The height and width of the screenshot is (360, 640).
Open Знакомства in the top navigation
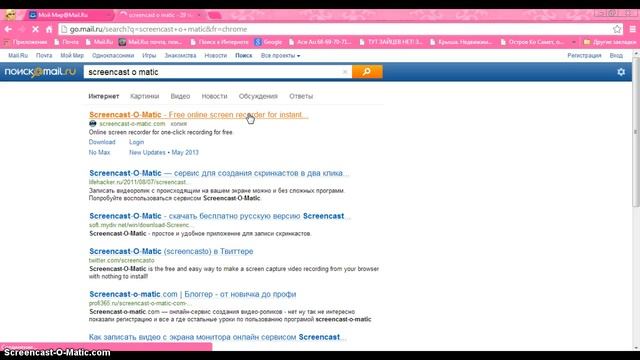click(x=180, y=56)
